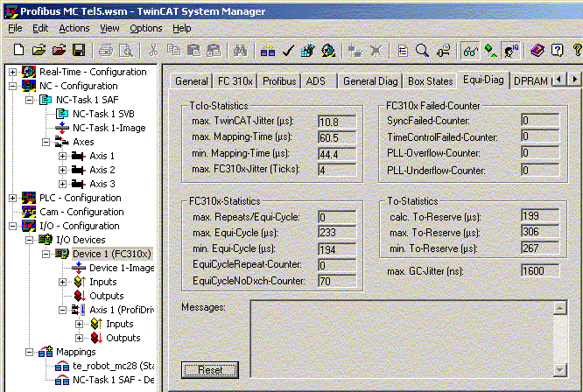Click the Copy toolbar icon
Viewport: 583px width, 392px height.
[173, 50]
